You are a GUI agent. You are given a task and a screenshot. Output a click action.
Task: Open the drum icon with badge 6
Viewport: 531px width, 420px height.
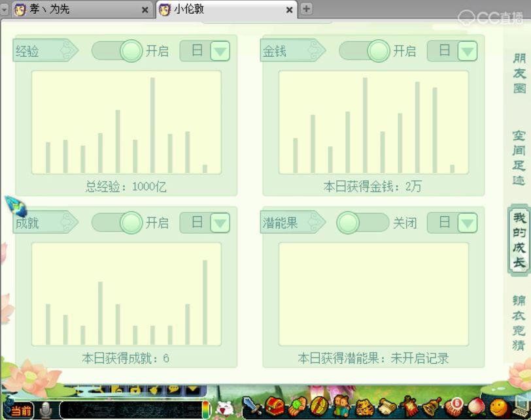(454, 407)
